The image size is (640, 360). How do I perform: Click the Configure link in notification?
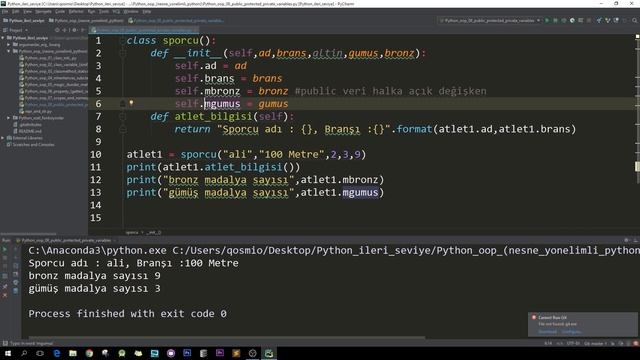[x=571, y=331]
